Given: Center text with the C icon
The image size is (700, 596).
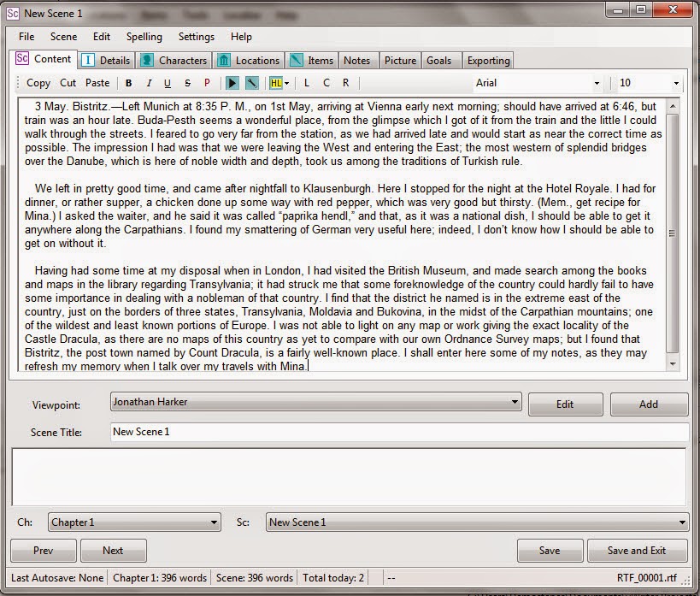Looking at the screenshot, I should 327,82.
